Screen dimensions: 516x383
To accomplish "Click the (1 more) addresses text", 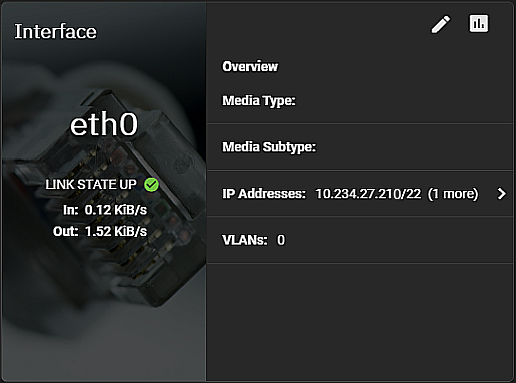I will [453, 194].
